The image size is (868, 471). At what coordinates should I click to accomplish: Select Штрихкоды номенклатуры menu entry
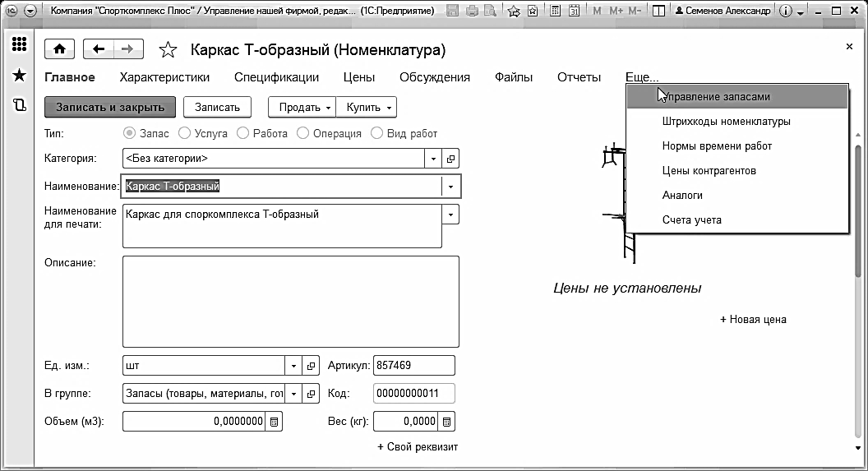737,121
